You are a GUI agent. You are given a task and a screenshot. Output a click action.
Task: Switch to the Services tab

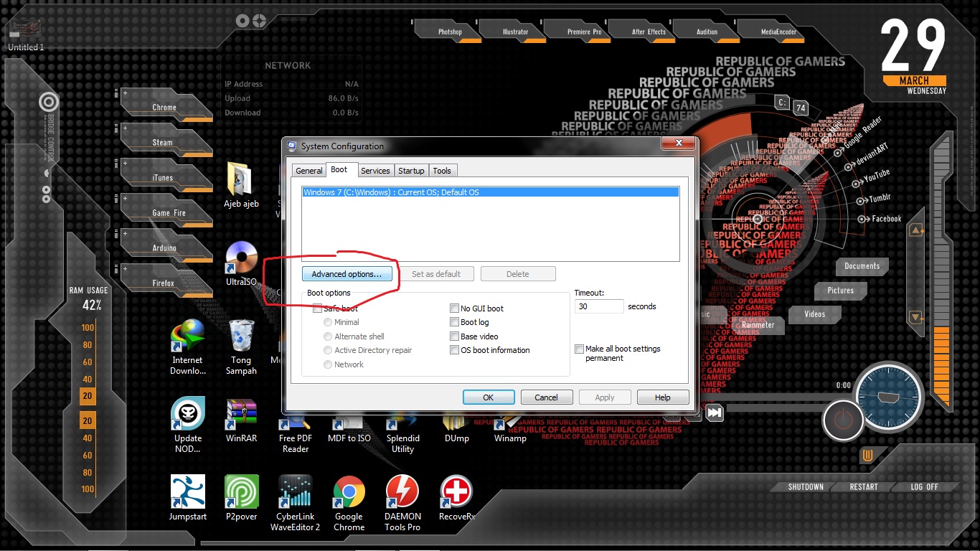375,171
